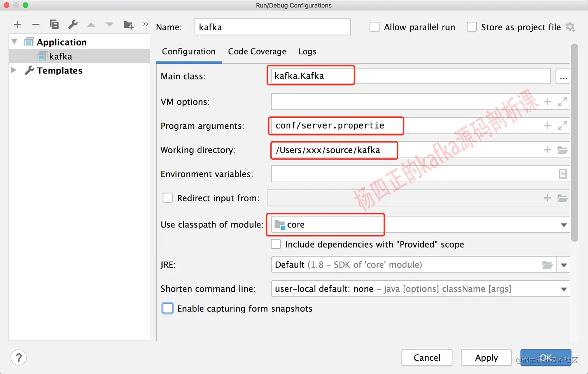Switch to the Code Coverage tab
The image size is (588, 374).
[257, 52]
